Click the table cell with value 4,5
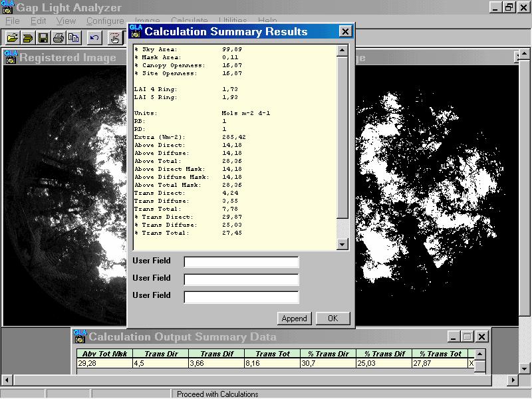The image size is (532, 399). tap(161, 363)
